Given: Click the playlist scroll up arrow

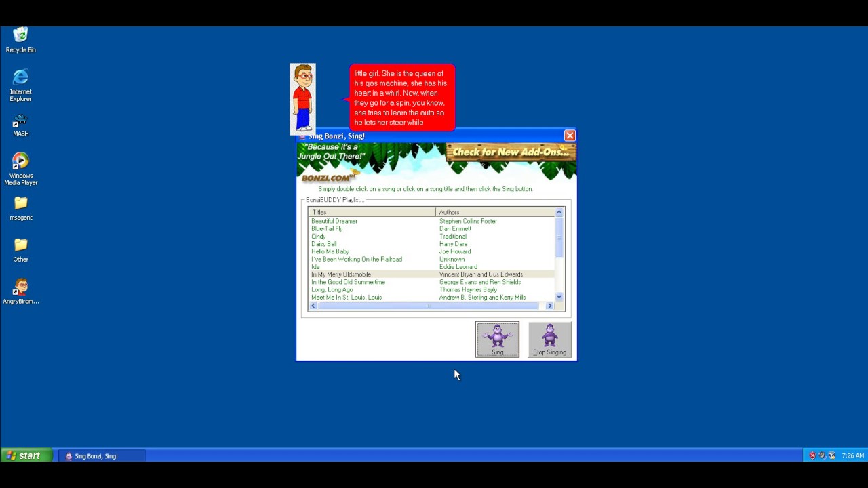Looking at the screenshot, I should click(x=559, y=212).
